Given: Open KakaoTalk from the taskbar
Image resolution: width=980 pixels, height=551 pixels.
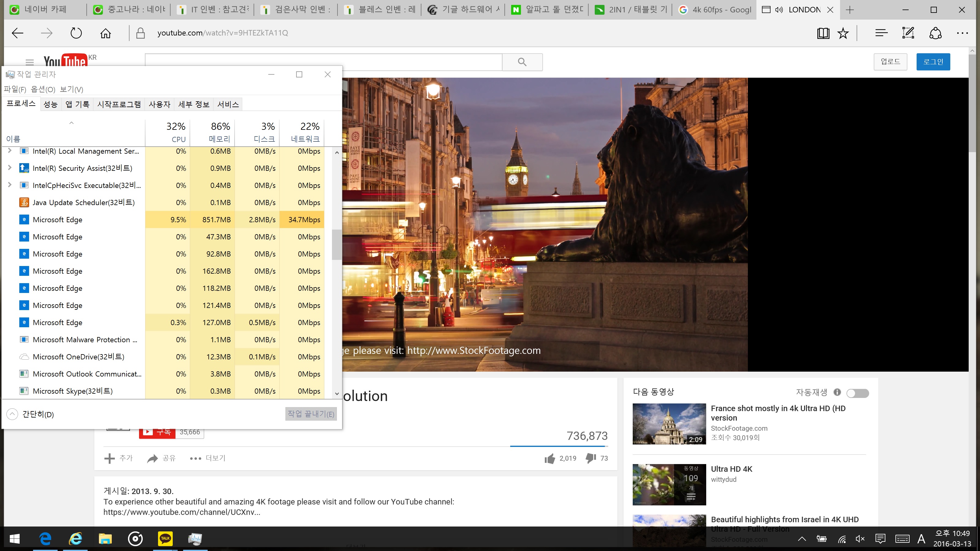Looking at the screenshot, I should (165, 538).
